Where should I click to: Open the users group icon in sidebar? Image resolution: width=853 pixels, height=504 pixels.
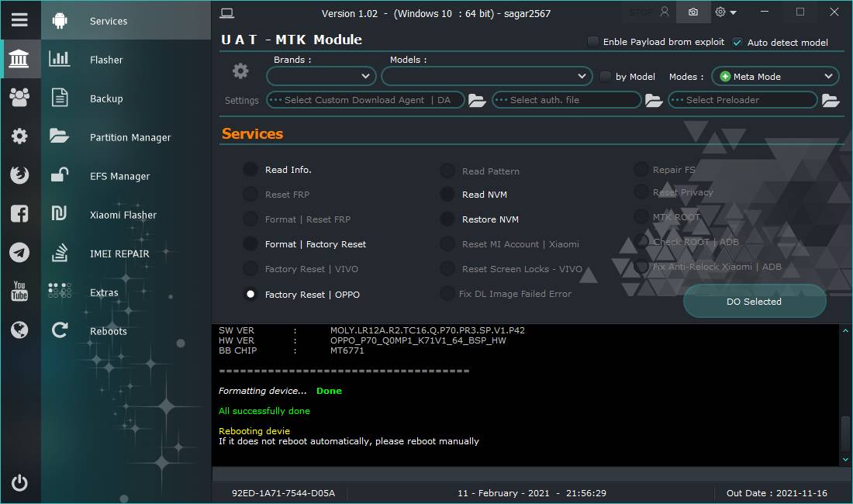point(19,98)
